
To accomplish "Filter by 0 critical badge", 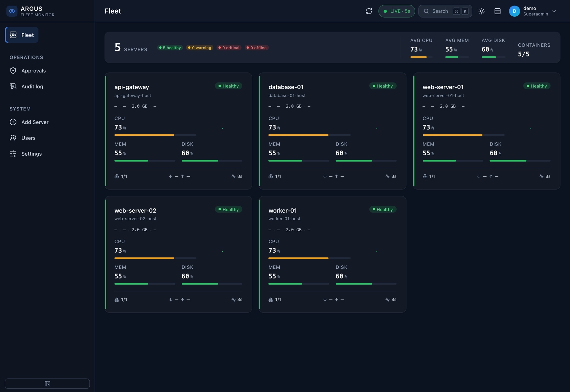I will click(229, 48).
